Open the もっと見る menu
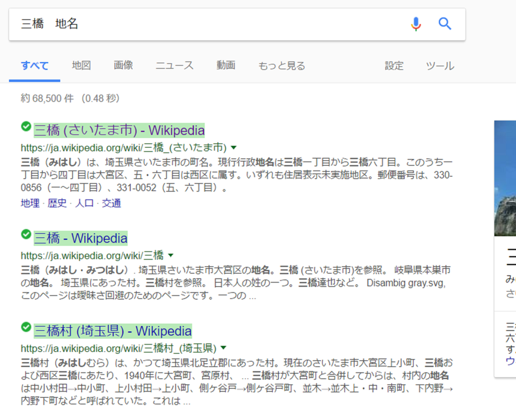This screenshot has height=420, width=516. coord(282,66)
